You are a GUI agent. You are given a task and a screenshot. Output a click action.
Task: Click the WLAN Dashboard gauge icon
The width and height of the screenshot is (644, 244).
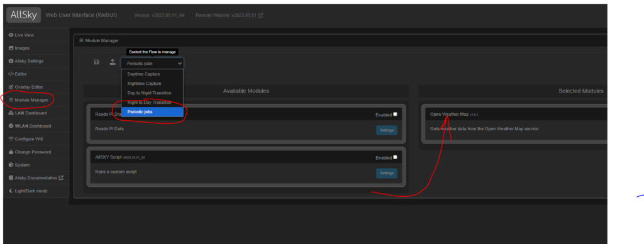tap(11, 126)
